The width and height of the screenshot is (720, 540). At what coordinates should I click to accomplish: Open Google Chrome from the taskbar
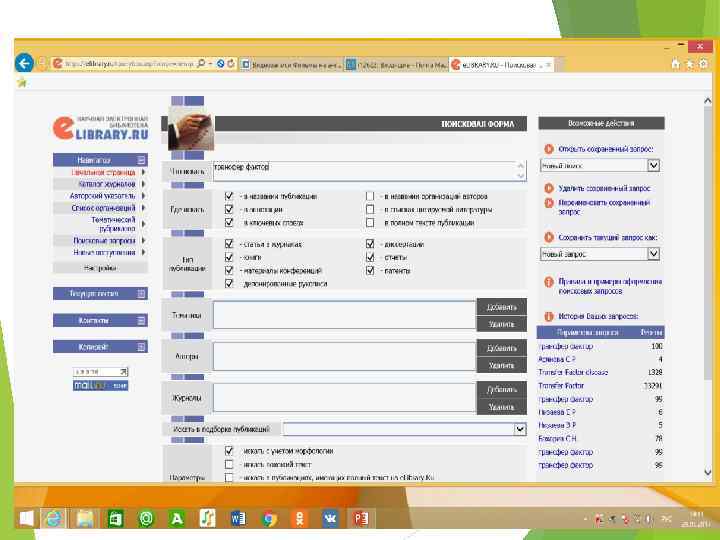(270, 519)
